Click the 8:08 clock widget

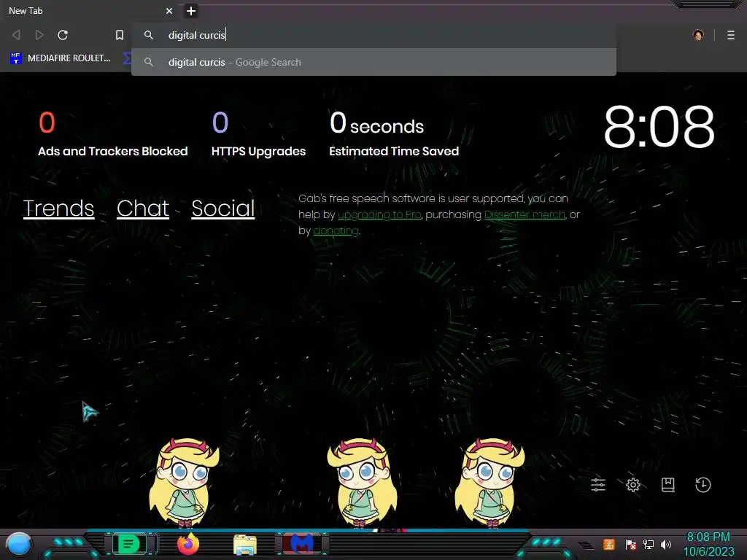point(659,127)
